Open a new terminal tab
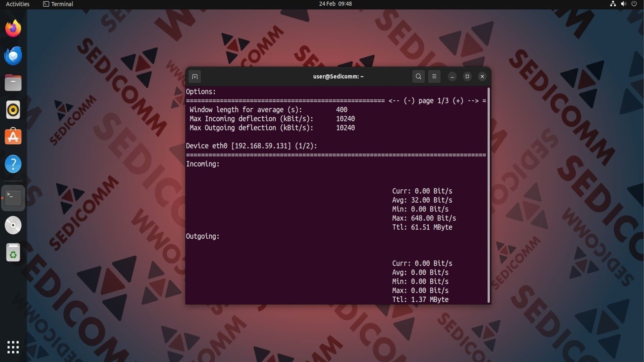The image size is (644, 362). tap(195, 76)
